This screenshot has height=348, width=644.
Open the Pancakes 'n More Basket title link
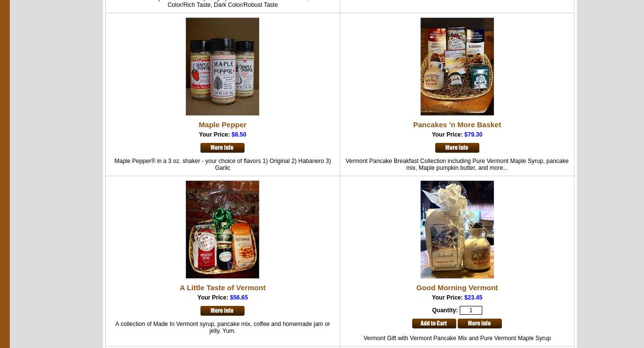coord(457,125)
